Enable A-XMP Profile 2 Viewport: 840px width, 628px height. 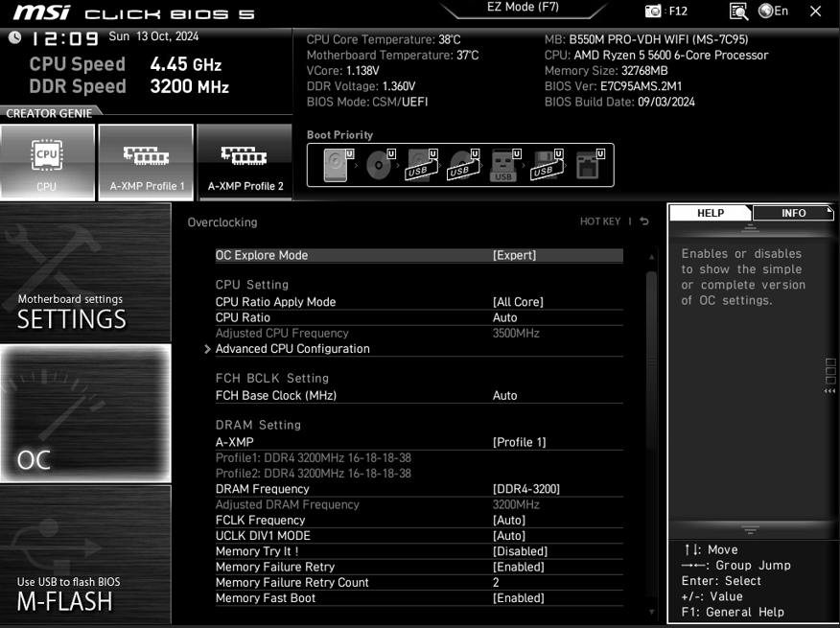click(x=245, y=162)
